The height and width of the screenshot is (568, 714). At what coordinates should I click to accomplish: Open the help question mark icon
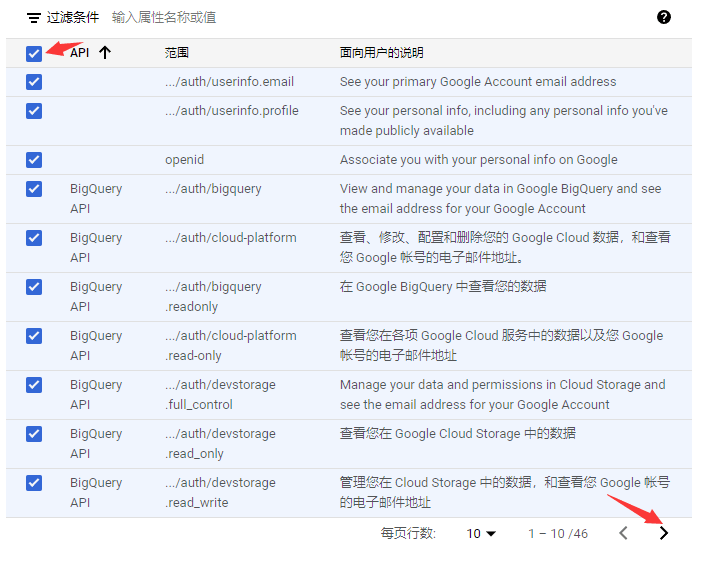click(664, 17)
